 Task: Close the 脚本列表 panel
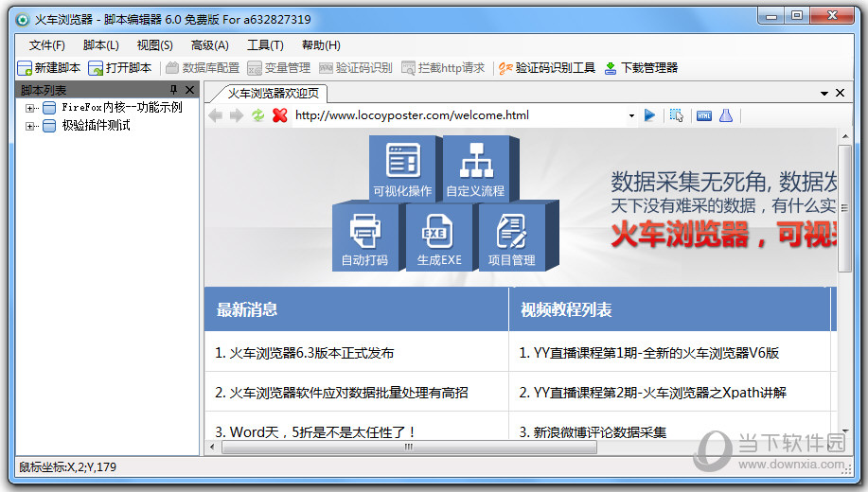click(189, 90)
